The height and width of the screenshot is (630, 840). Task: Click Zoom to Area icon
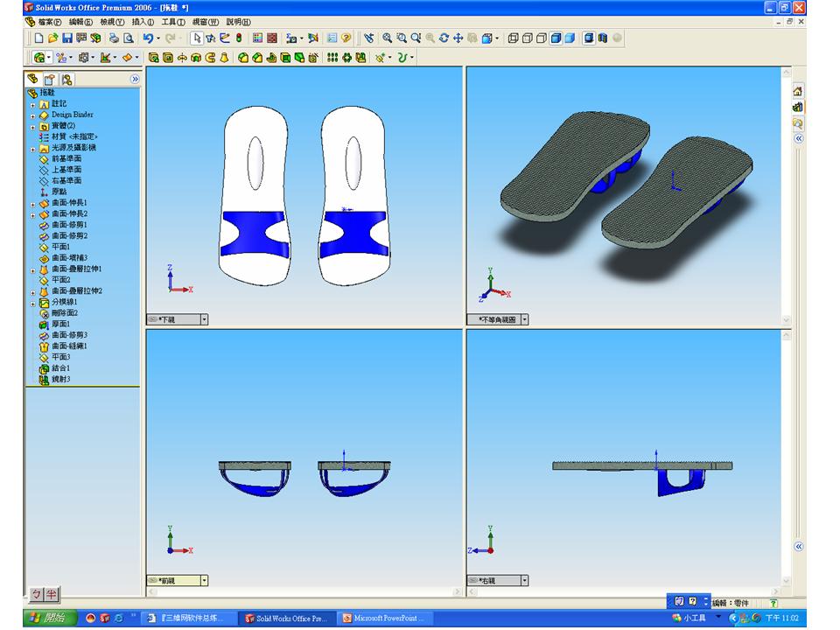[402, 38]
